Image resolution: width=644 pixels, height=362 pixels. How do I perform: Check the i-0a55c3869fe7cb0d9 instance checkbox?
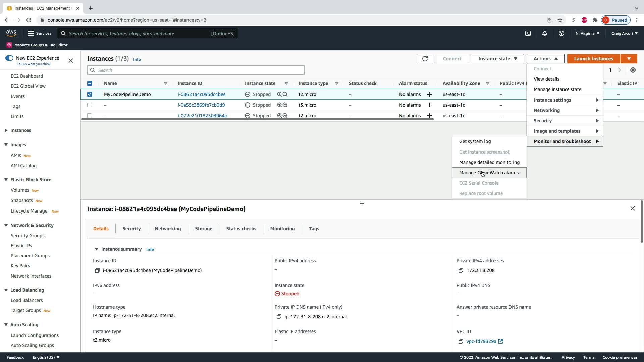point(90,105)
